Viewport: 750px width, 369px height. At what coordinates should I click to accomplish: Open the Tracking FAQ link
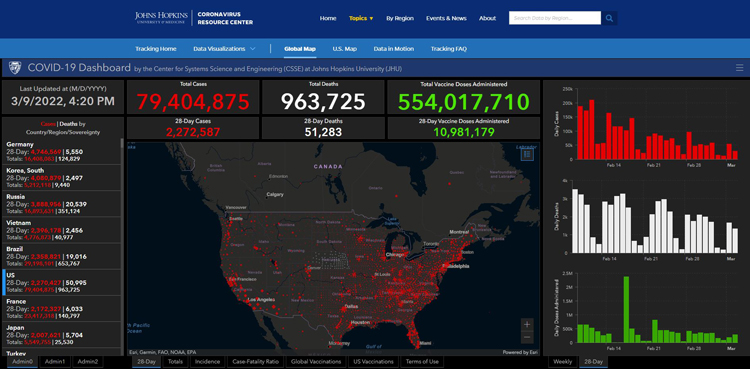click(x=449, y=49)
